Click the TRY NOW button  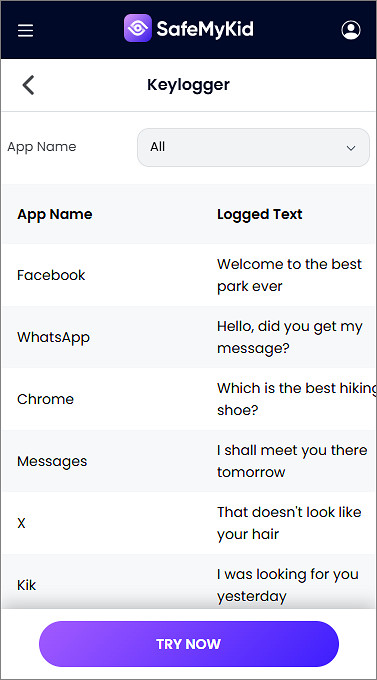pos(189,644)
